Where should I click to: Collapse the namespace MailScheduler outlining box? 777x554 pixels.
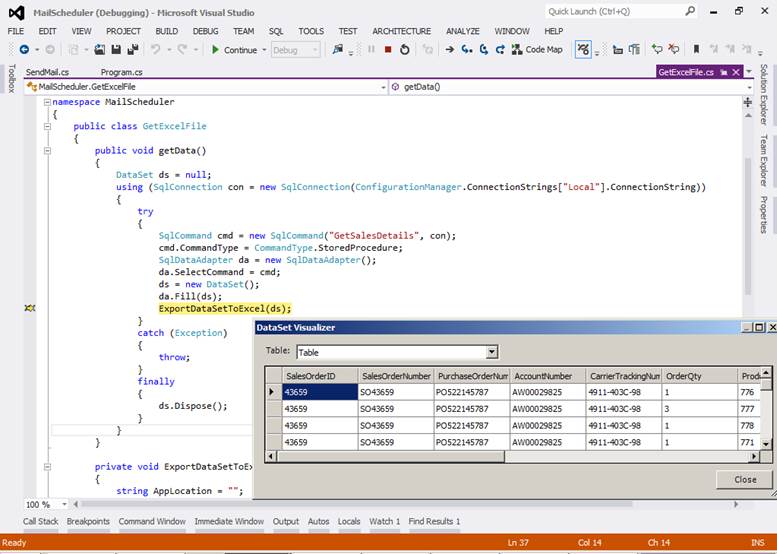(x=46, y=102)
